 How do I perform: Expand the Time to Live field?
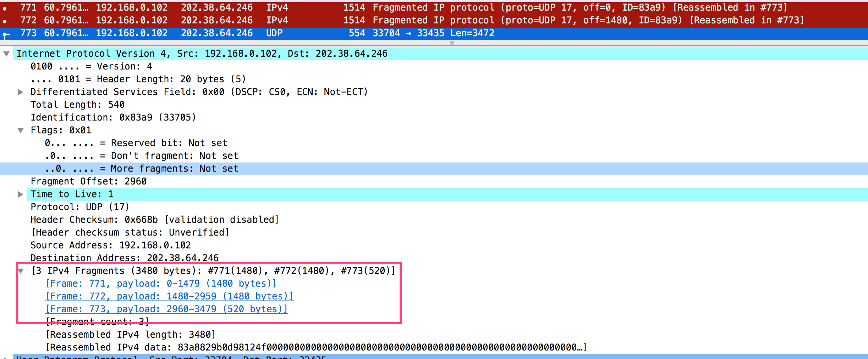click(x=20, y=194)
